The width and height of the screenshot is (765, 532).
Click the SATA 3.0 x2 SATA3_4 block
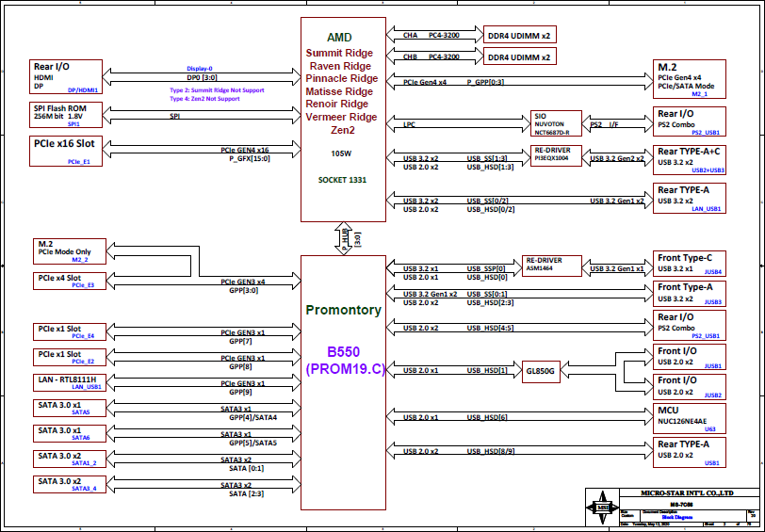pyautogui.click(x=70, y=484)
